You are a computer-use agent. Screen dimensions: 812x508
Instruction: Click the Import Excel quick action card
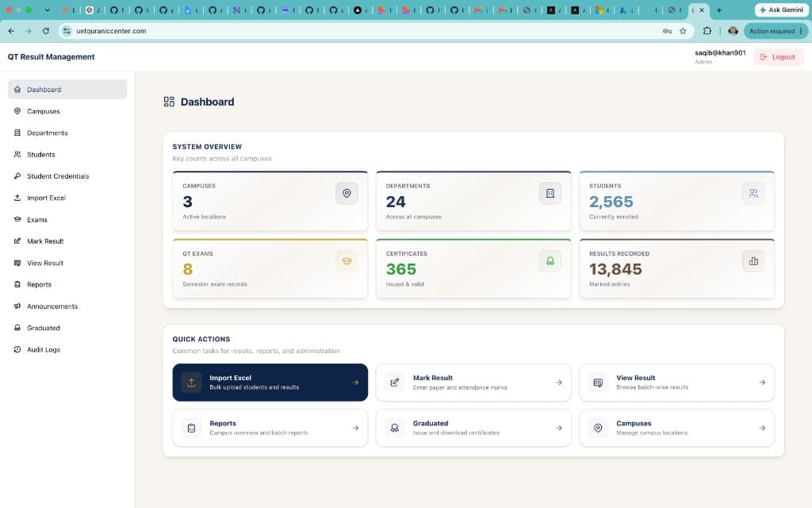[x=270, y=383]
